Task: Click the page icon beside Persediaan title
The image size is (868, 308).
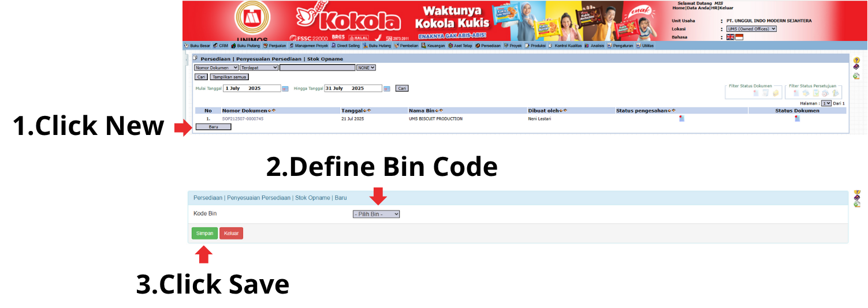Action: tap(196, 58)
